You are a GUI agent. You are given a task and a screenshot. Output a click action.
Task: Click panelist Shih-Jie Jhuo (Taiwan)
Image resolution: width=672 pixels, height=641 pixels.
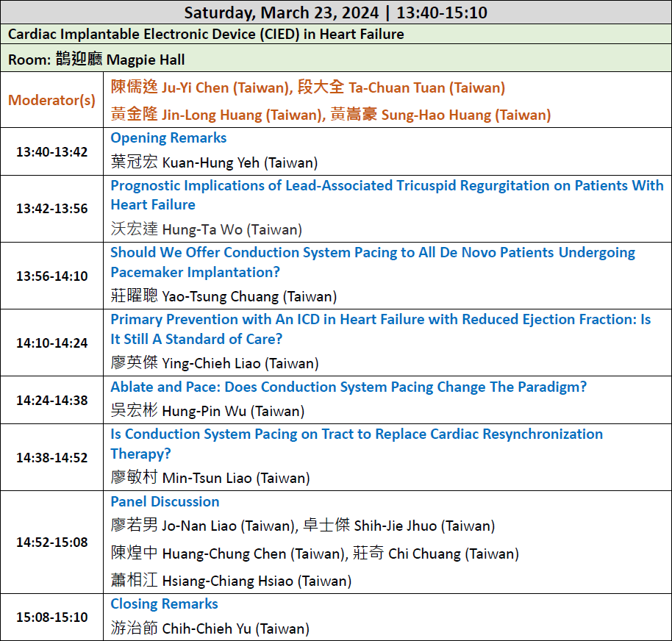click(x=399, y=526)
